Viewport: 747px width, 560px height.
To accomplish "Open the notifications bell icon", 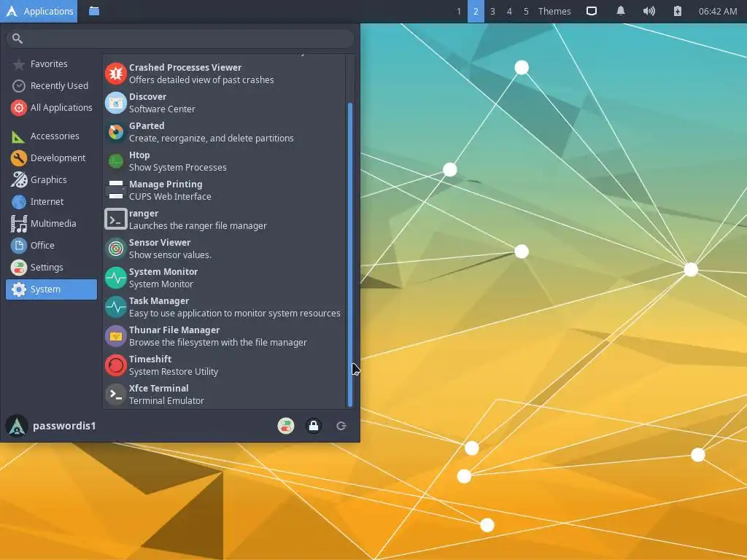I will [620, 11].
